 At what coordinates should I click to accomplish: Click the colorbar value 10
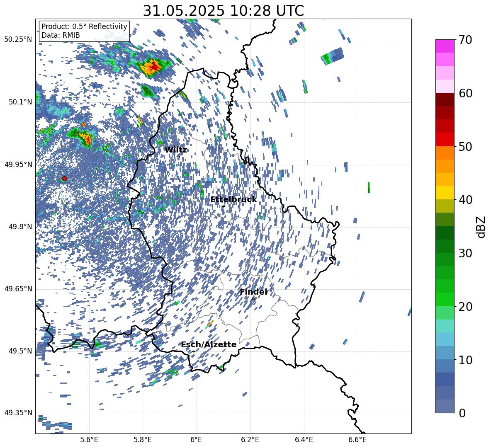[465, 360]
